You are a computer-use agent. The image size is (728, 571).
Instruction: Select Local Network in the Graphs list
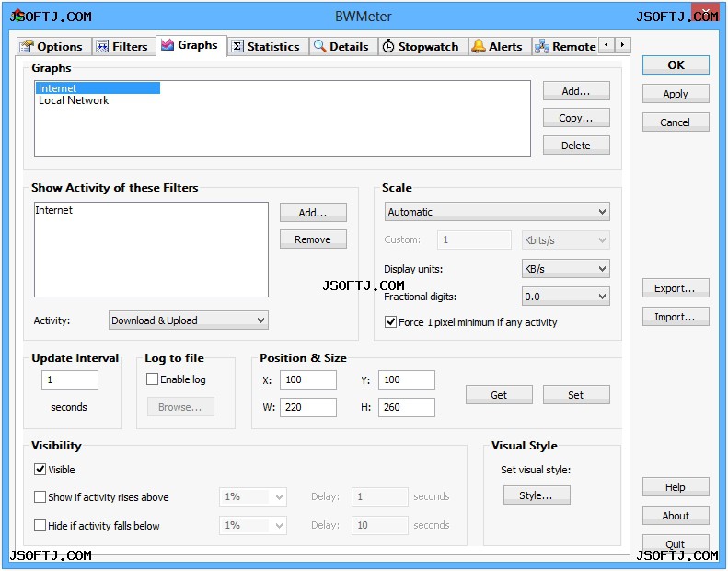coord(74,100)
